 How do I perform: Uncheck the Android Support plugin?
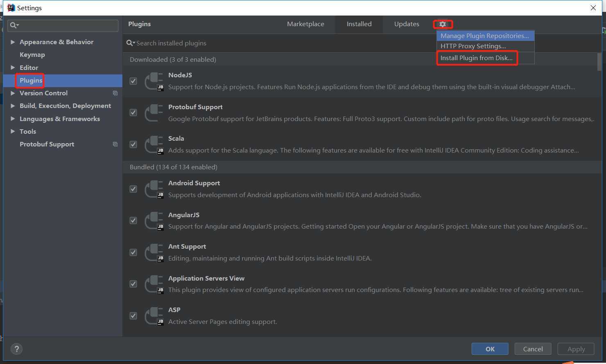[133, 189]
